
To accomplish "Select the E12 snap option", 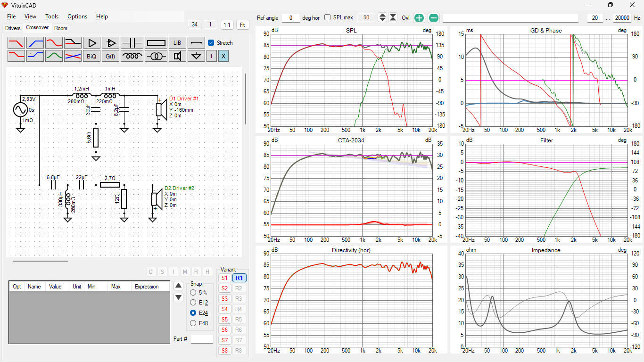I will pyautogui.click(x=192, y=303).
